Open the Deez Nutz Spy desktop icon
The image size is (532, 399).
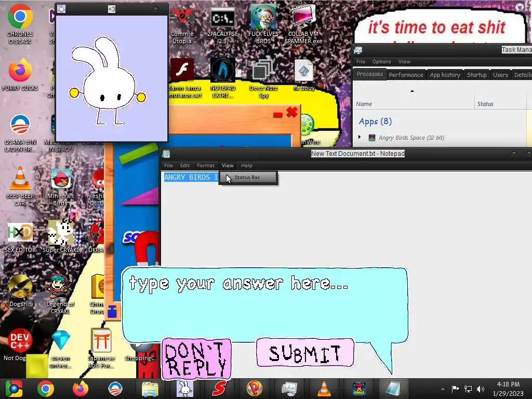point(263,79)
